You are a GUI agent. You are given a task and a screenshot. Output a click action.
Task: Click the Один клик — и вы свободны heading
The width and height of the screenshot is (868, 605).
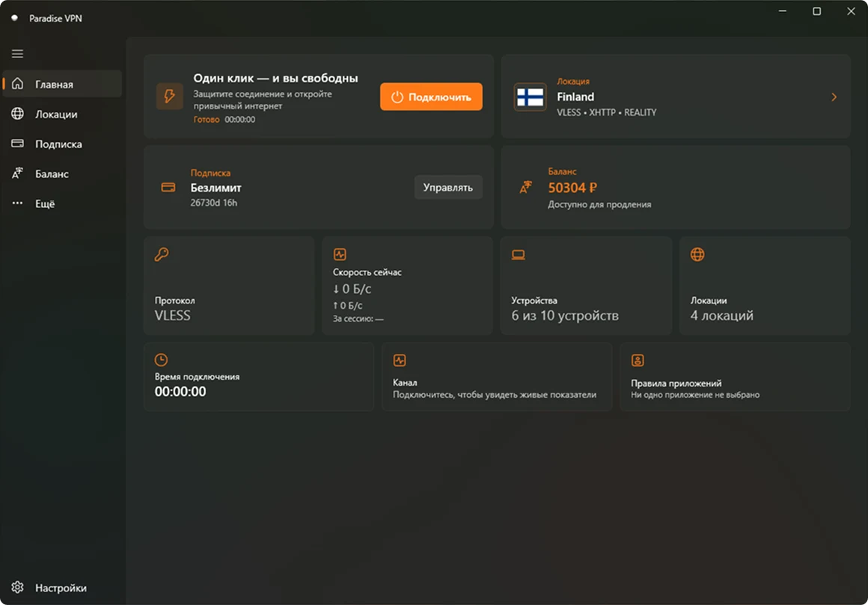pyautogui.click(x=275, y=78)
